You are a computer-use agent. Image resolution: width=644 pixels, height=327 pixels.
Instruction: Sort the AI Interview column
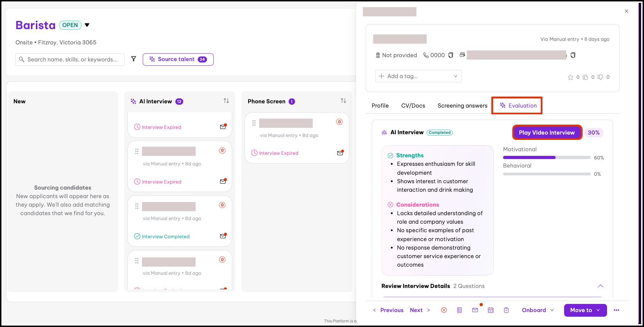click(x=226, y=101)
